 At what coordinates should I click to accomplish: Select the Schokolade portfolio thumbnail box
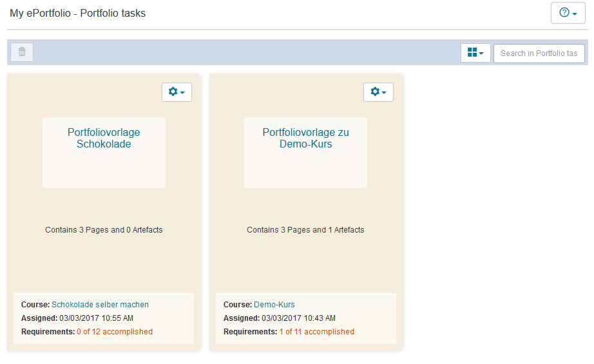click(104, 169)
